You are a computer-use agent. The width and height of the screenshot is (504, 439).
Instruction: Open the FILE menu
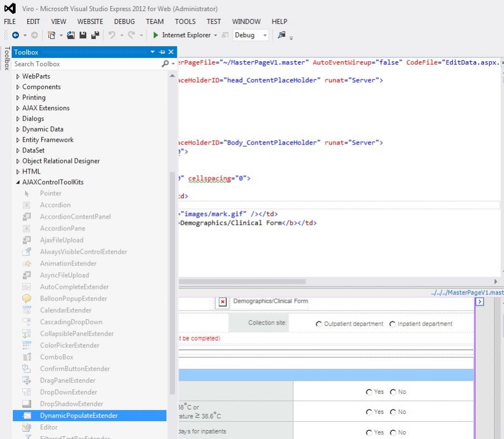(9, 22)
